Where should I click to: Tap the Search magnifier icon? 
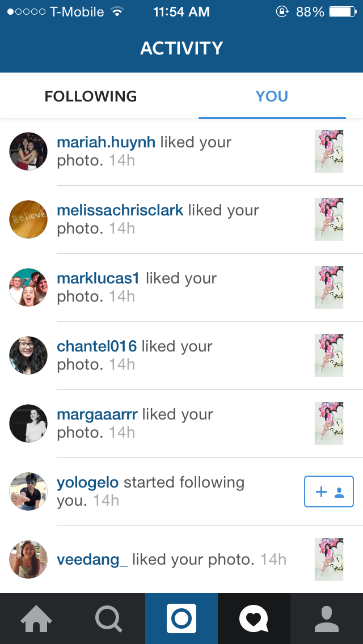coord(108,619)
